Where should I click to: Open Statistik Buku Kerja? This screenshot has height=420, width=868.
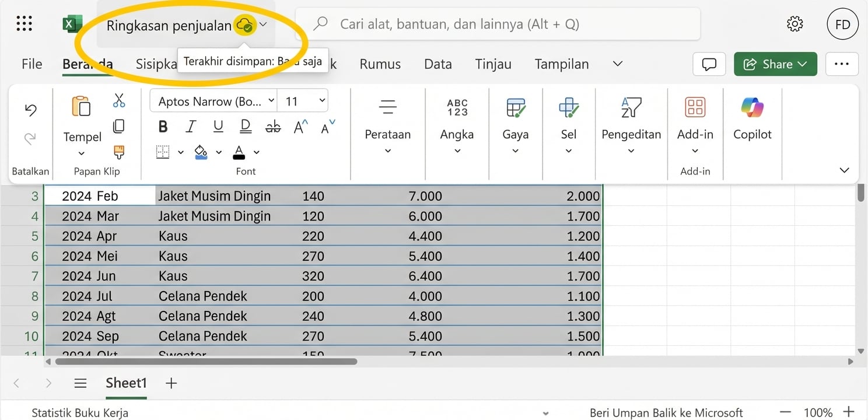80,412
